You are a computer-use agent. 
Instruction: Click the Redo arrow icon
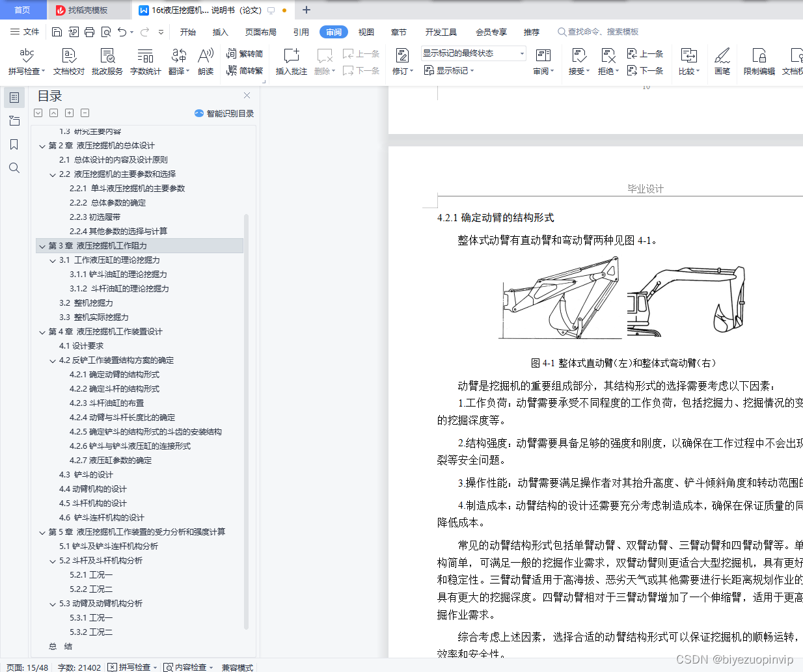[x=144, y=32]
